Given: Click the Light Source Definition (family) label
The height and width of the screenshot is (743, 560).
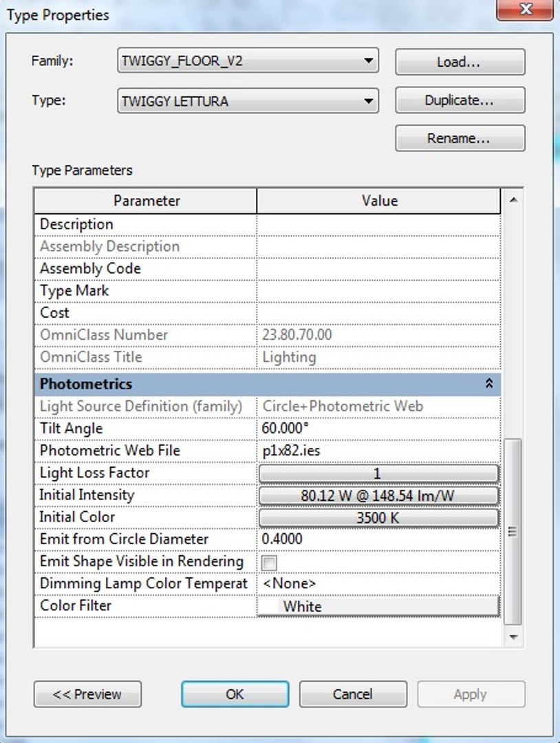Looking at the screenshot, I should (x=141, y=406).
